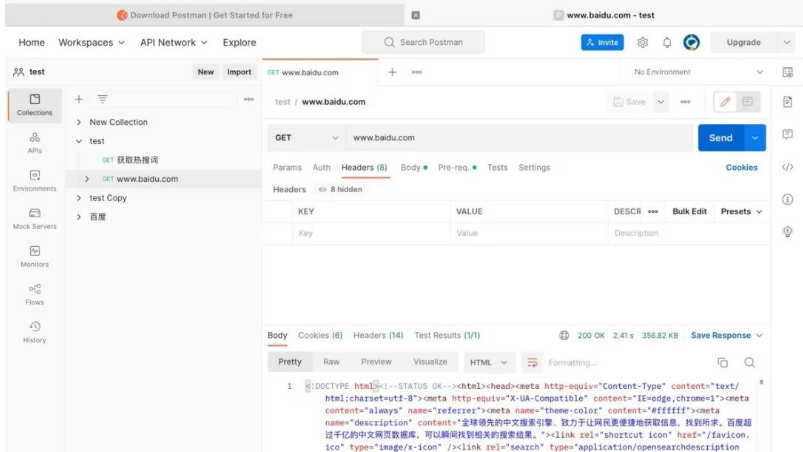Toggle response line wrapping
Screen dimensions: 803x452
point(532,362)
